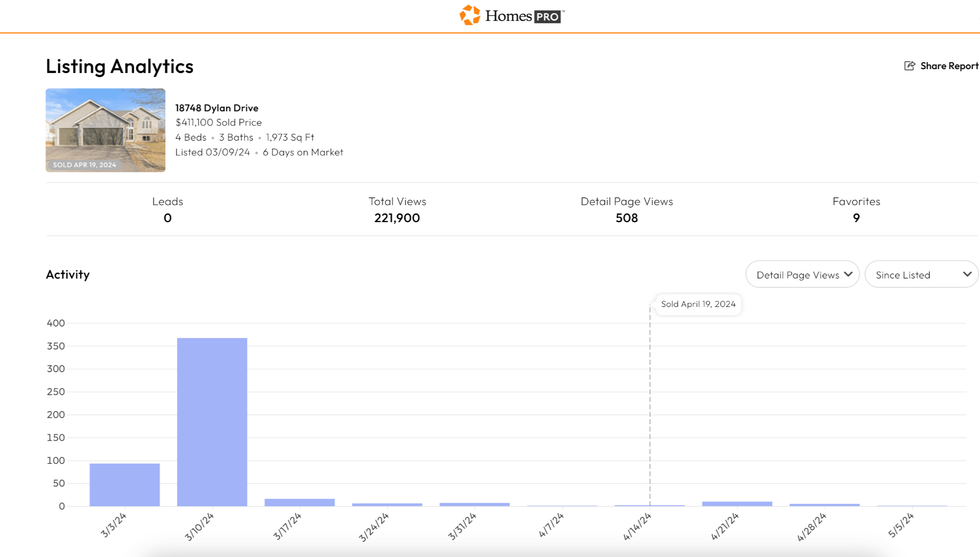Click the 3/10/24 bar in the chart
Viewport: 980px width, 557px height.
pos(212,422)
